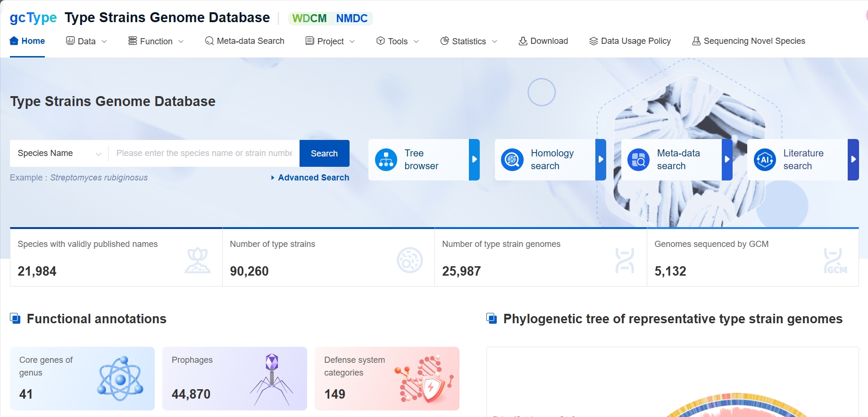
Task: Click the WDCM link in header
Action: tap(309, 18)
